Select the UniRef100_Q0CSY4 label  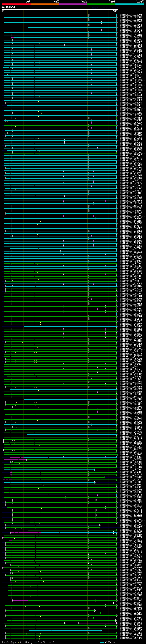click(131, 495)
